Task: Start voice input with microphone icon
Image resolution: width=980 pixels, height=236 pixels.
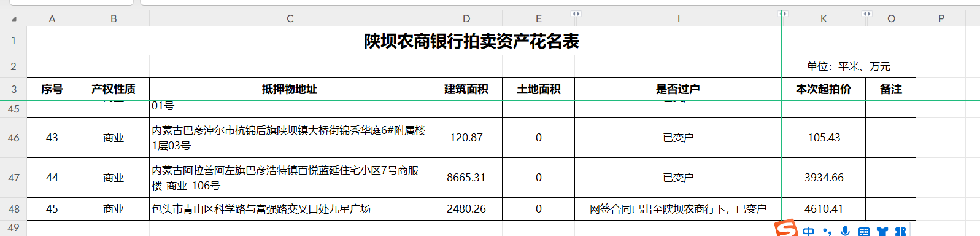Action: pos(846,231)
